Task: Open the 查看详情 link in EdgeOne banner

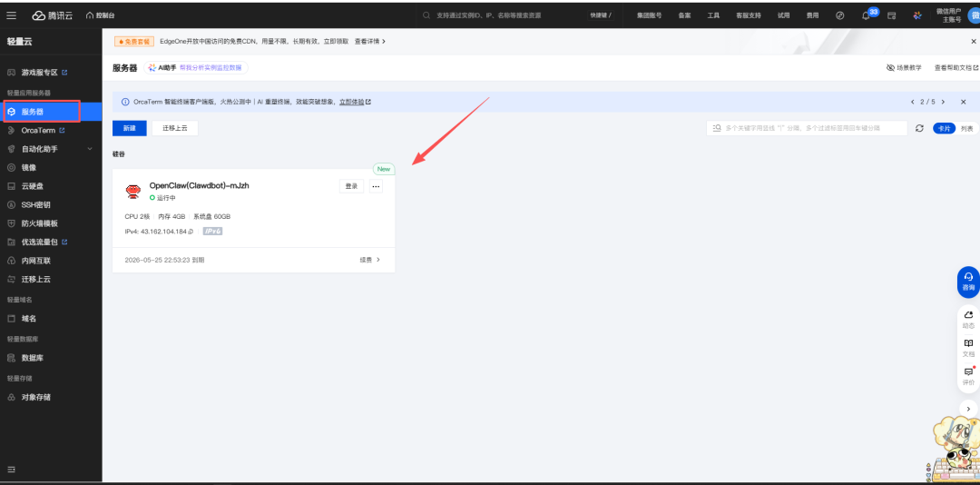Action: click(369, 42)
